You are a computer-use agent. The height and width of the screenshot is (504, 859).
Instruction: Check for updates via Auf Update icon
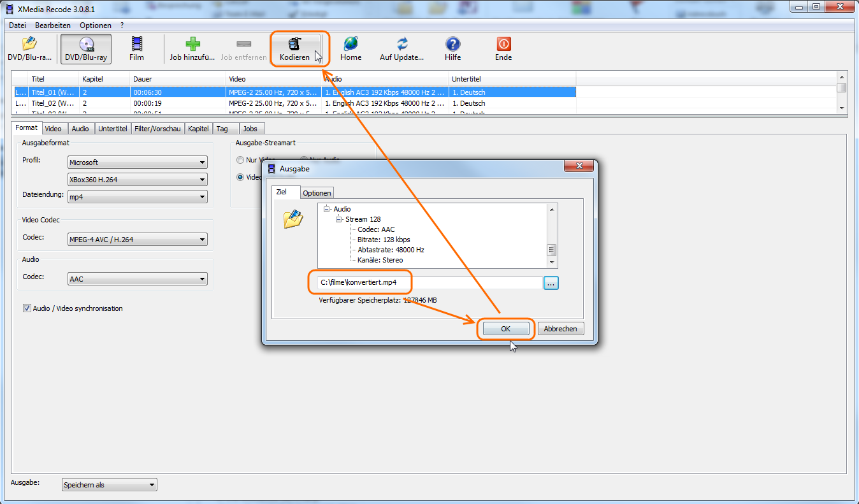click(401, 48)
